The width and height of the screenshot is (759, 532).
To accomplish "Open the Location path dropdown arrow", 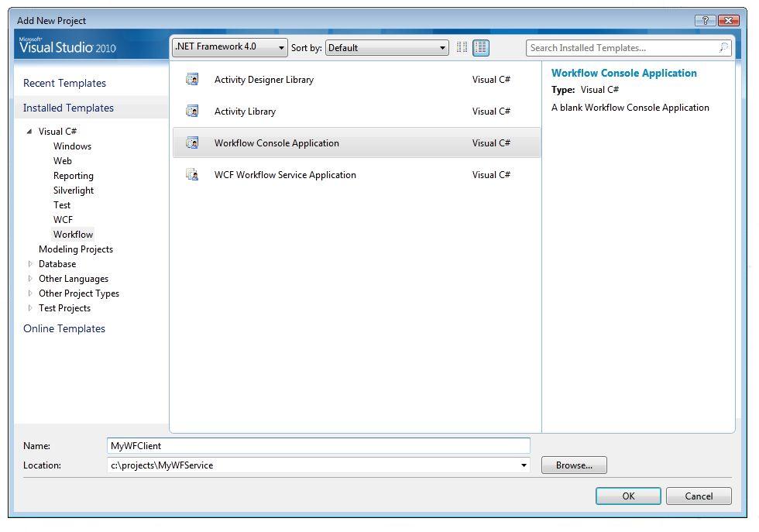I will pos(524,465).
